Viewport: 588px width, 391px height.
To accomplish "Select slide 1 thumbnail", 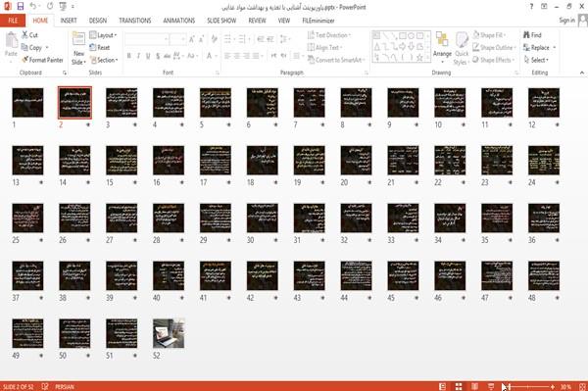I will (27, 103).
